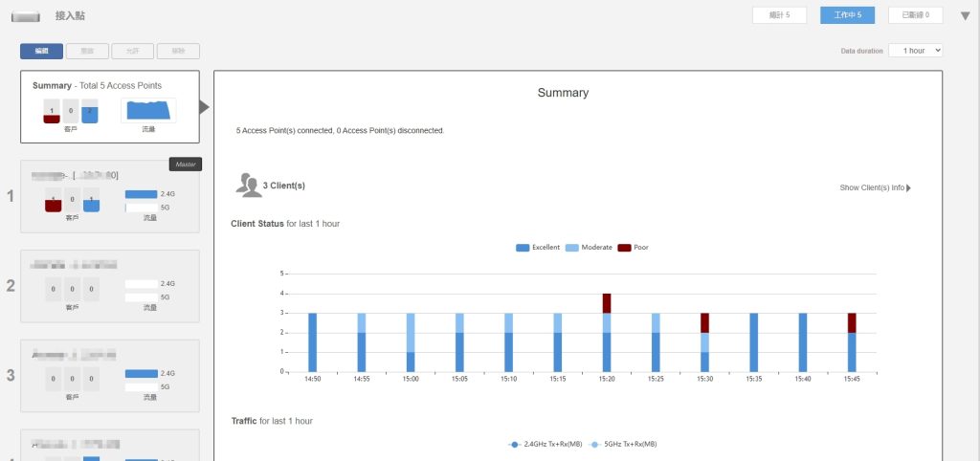Open the Data duration dropdown
Viewport: 980px width, 461px height.
(x=916, y=50)
